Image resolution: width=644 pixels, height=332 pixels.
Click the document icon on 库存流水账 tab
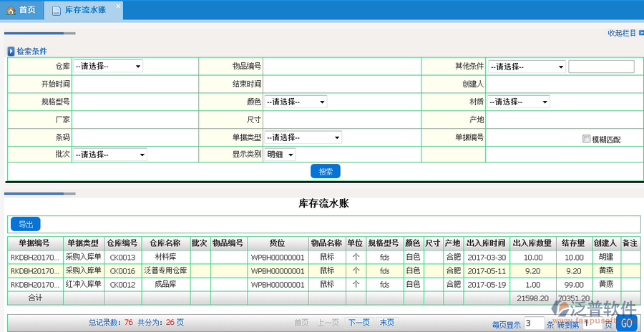[57, 10]
